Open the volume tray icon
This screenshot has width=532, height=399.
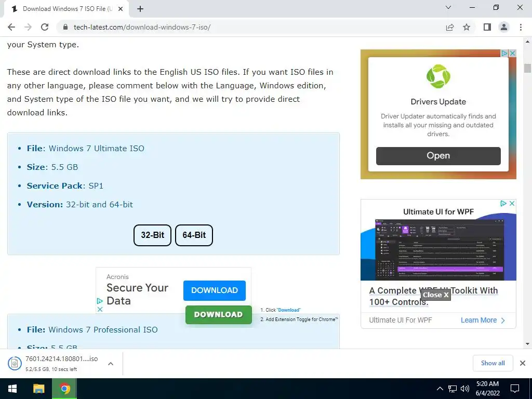tap(465, 389)
